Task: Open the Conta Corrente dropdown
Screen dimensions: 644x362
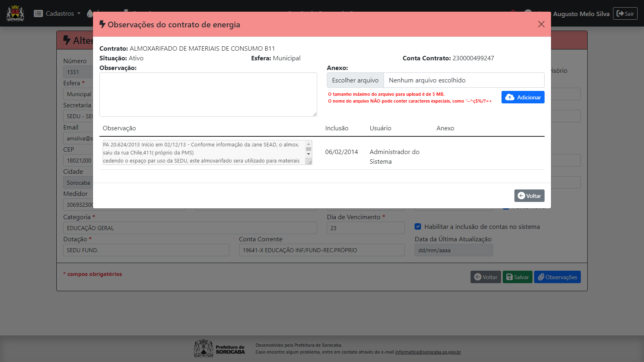Action: (x=322, y=250)
